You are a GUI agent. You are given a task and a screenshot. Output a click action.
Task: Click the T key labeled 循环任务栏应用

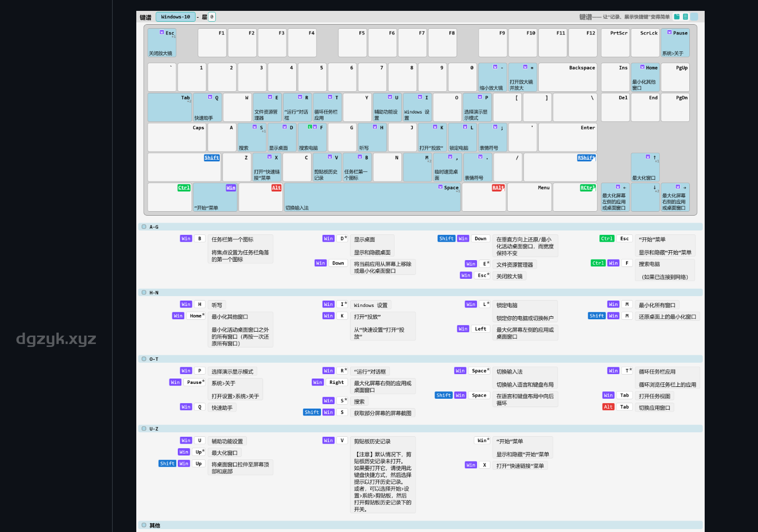(x=327, y=108)
